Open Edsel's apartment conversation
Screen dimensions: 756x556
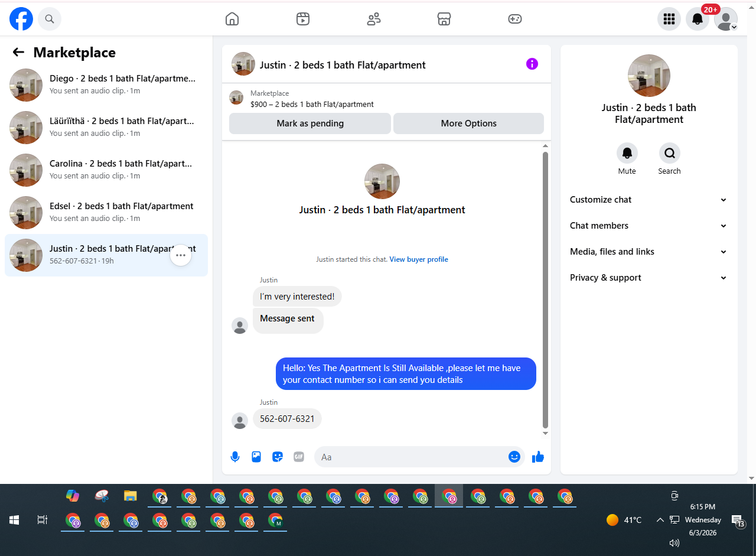106,213
